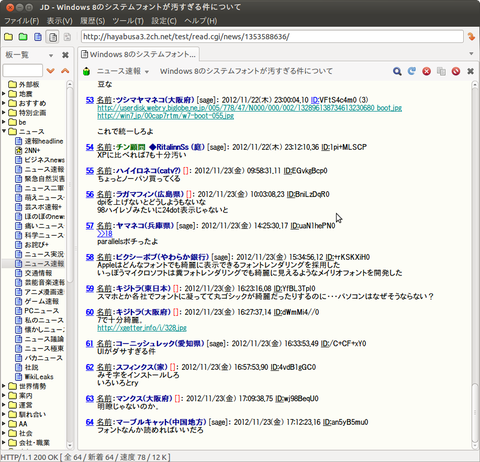
Task: Open the 板一覧 sidebar dropdown arrow
Action: coord(51,55)
